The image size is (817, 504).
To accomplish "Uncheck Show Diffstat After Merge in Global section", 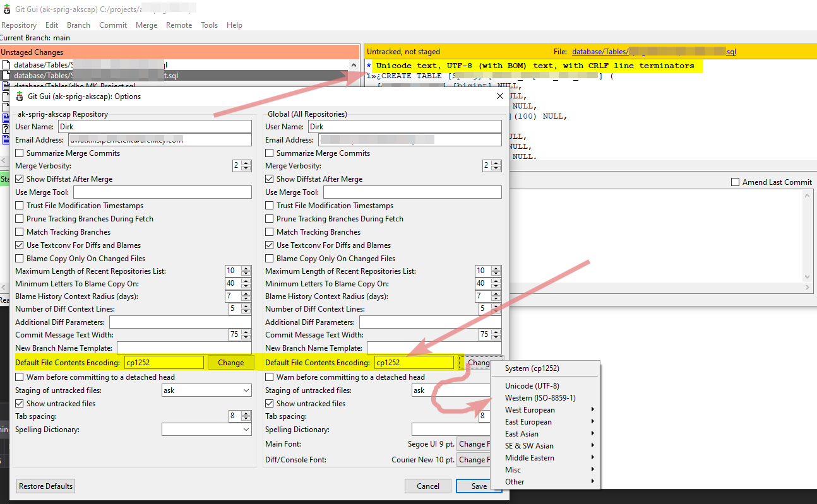I will tap(268, 179).
